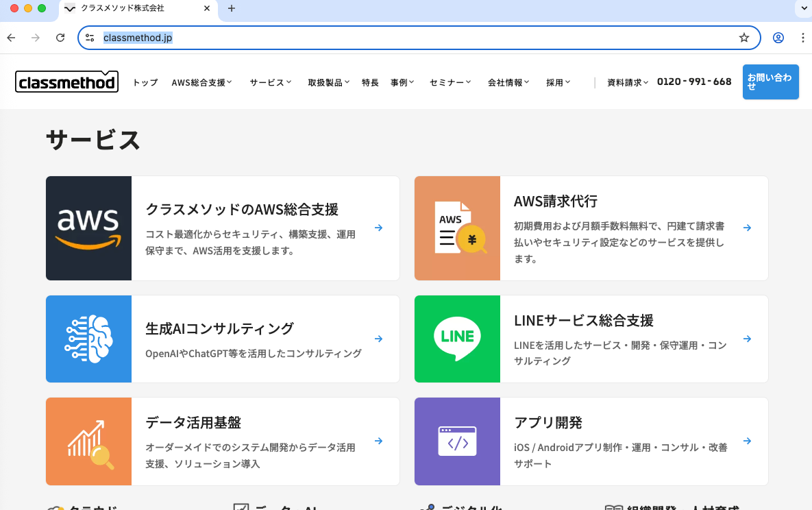812x510 pixels.
Task: Click OpenAIやChatGPT等を活用したコンサルティング text
Action: pyautogui.click(x=254, y=354)
